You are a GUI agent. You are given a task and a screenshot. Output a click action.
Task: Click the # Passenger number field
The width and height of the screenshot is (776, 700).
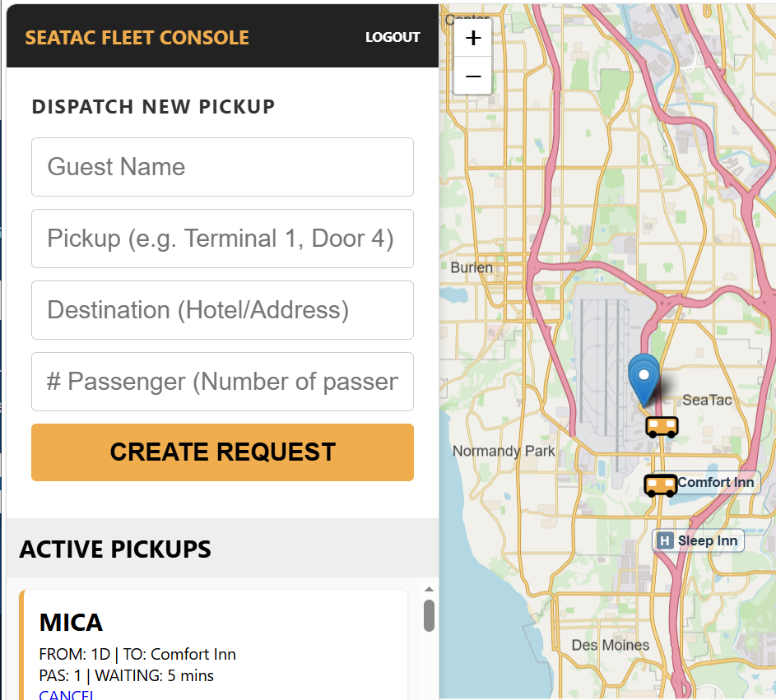[222, 382]
